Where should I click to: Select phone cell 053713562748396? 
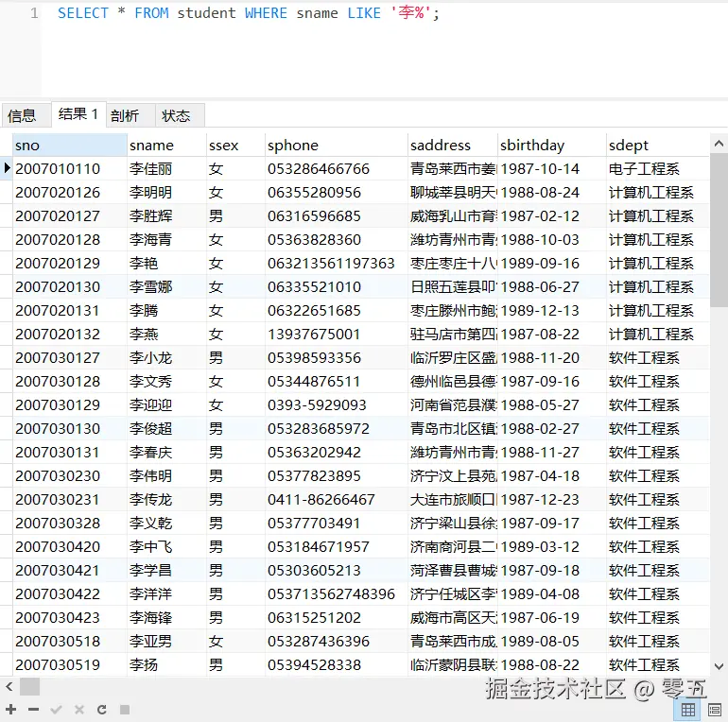tap(337, 594)
